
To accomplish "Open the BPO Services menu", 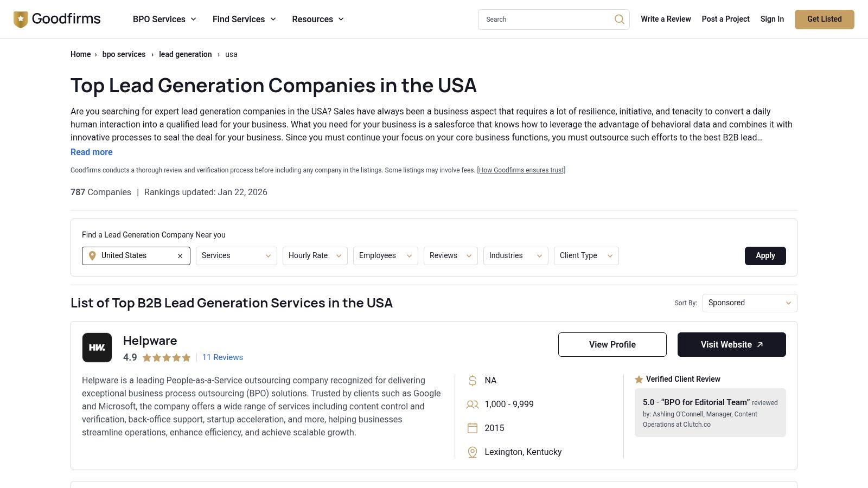I will tap(164, 19).
